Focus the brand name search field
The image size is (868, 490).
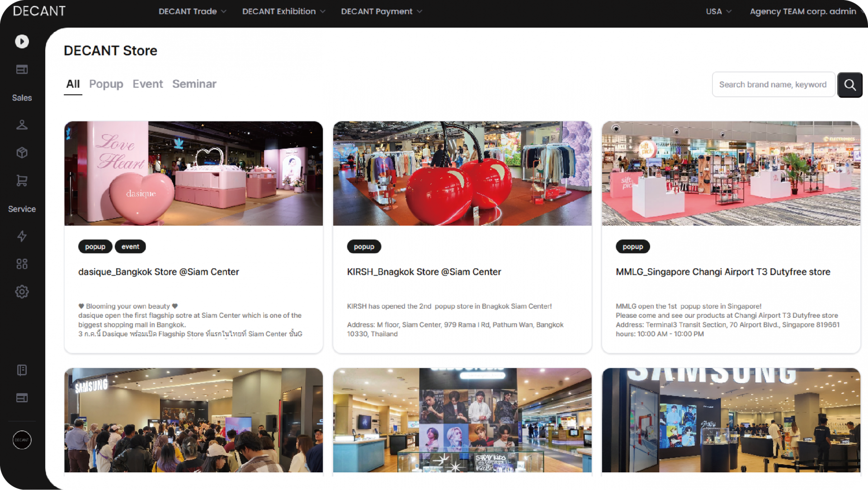[773, 85]
